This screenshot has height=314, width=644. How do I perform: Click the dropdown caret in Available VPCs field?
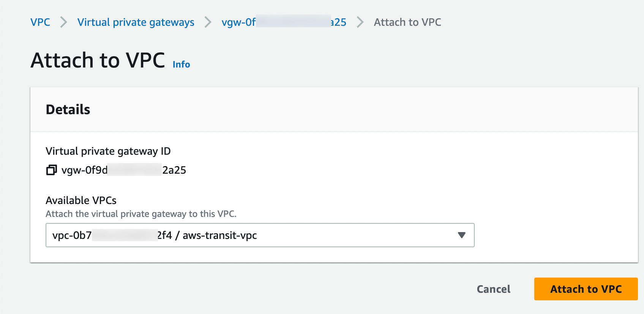pos(461,235)
